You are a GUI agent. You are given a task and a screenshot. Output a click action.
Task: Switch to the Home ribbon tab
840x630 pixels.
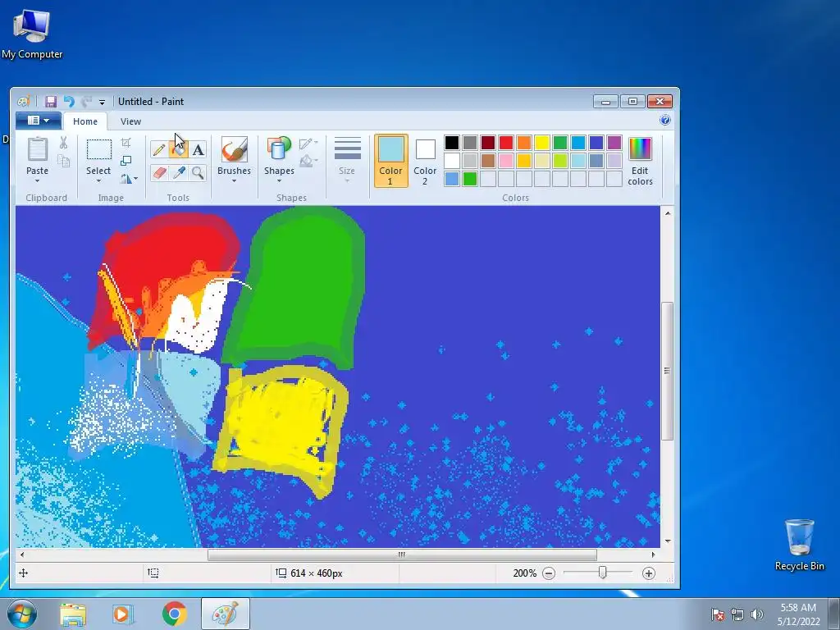tap(85, 121)
